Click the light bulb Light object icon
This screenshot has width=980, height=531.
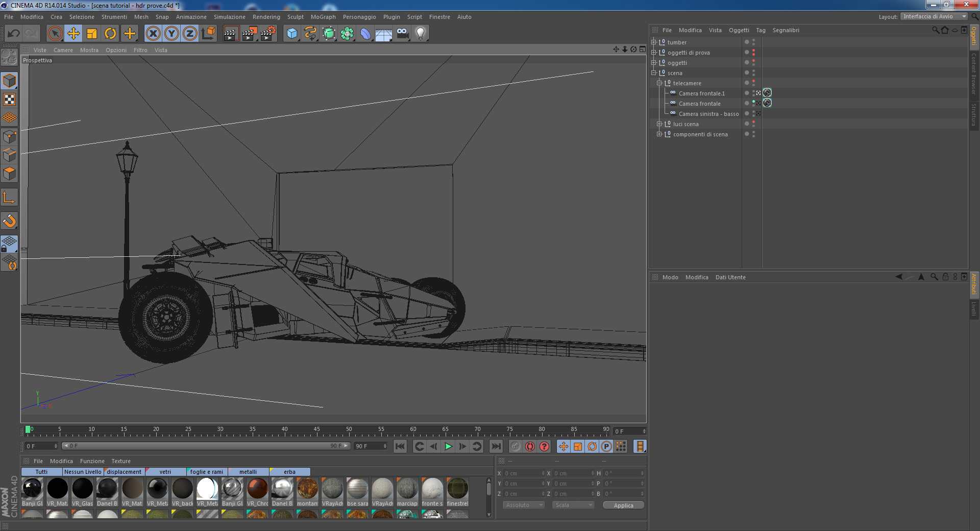point(420,34)
